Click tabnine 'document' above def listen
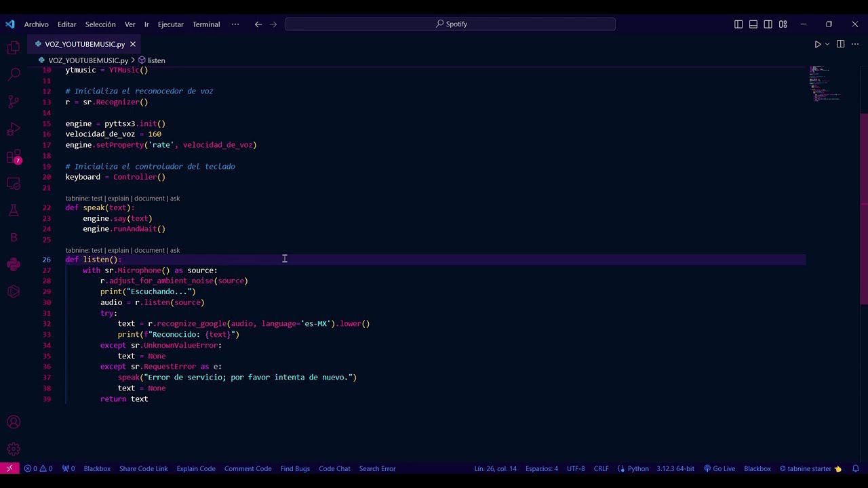The width and height of the screenshot is (868, 488). pos(149,250)
